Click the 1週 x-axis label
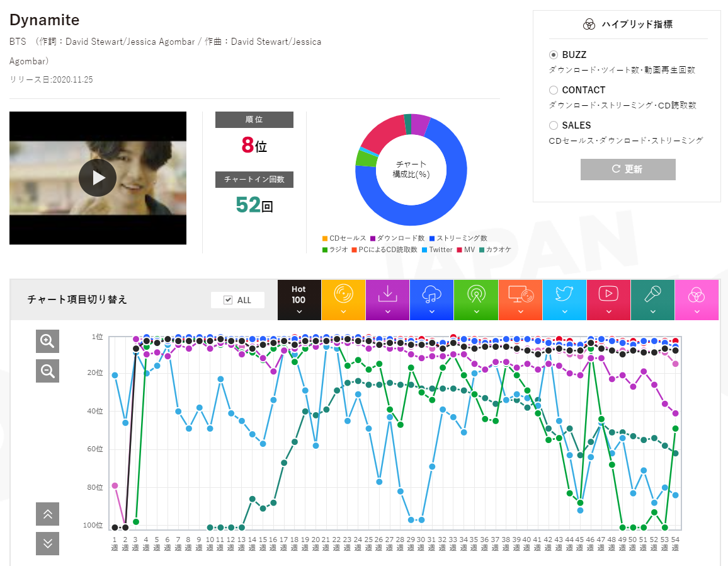The image size is (728, 566). pyautogui.click(x=115, y=544)
